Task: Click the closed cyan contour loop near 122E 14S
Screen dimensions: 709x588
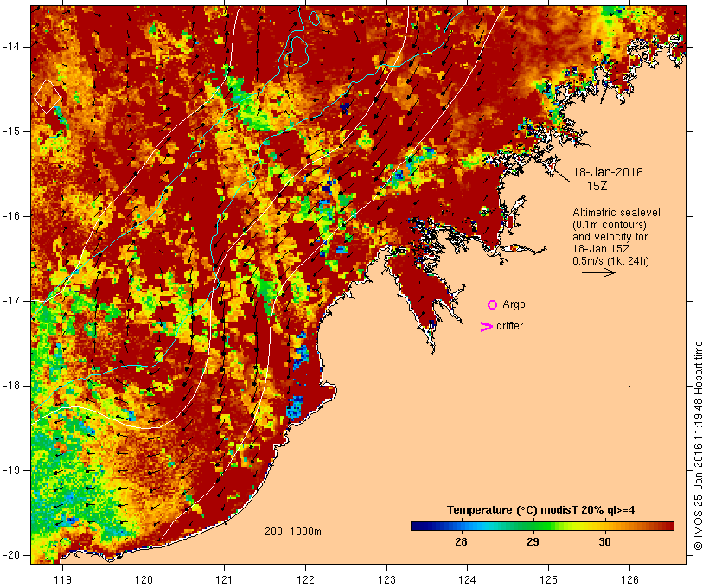Action: [x=297, y=52]
